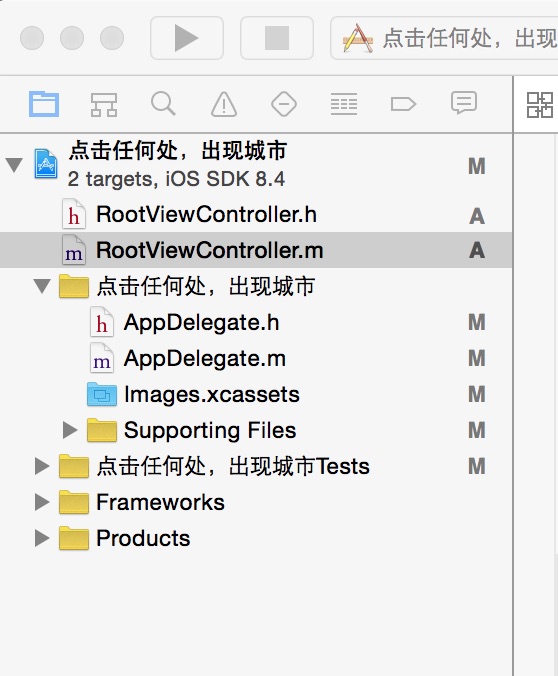Screen dimensions: 558x676
Task: Show the Issue navigator warning icon
Action: click(x=224, y=104)
